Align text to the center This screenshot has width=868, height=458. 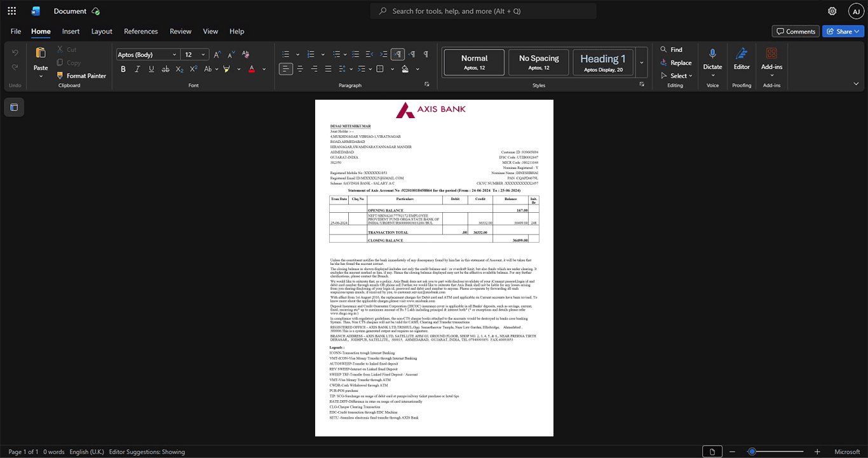point(300,69)
